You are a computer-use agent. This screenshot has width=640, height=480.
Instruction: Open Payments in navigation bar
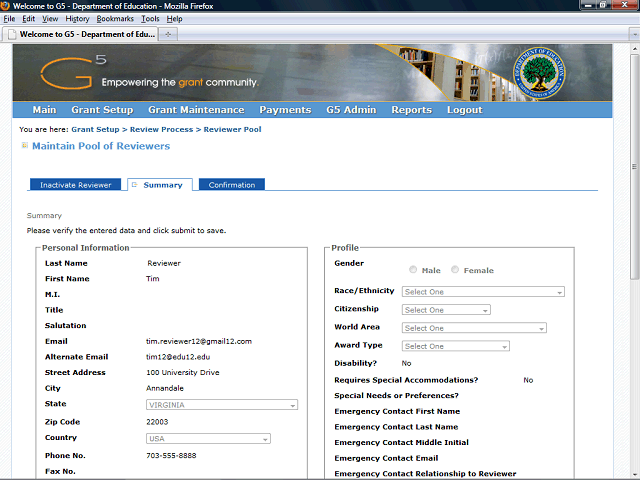point(285,110)
